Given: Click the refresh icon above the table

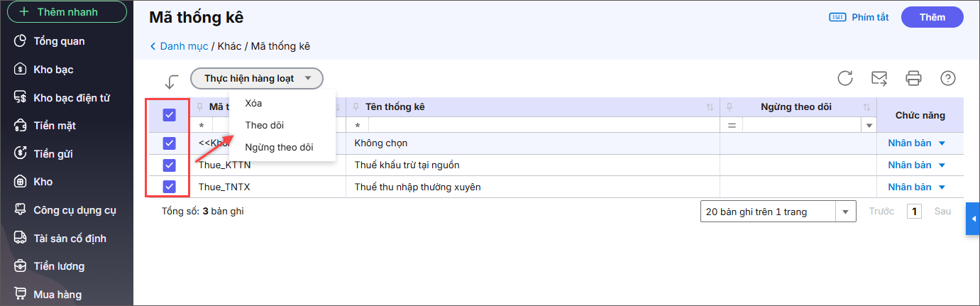Looking at the screenshot, I should (844, 78).
